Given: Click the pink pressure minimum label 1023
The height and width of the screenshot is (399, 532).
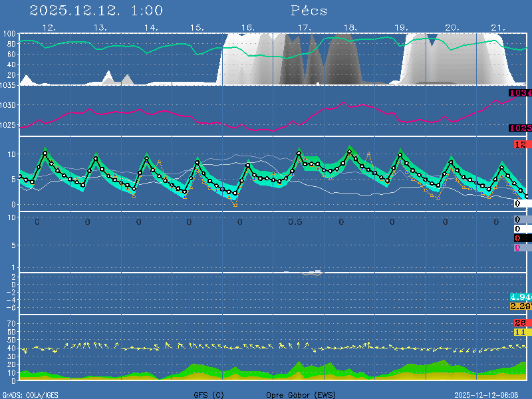Looking at the screenshot, I should [x=520, y=128].
